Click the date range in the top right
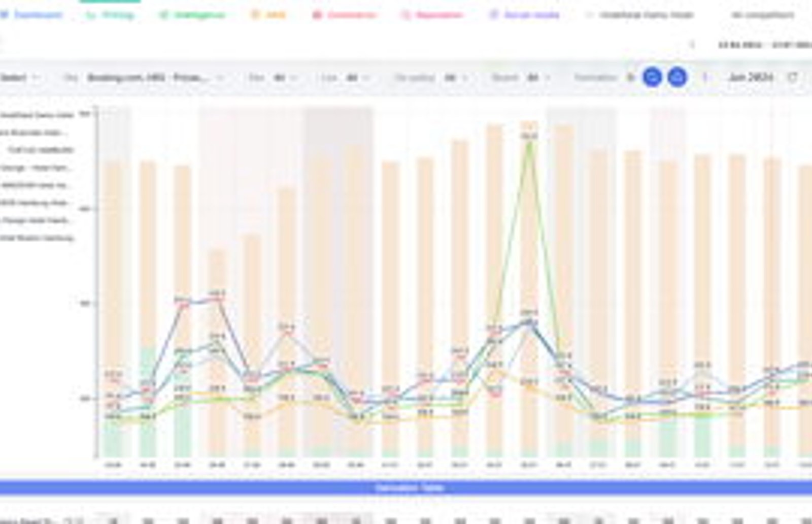The image size is (812, 524). (x=765, y=45)
